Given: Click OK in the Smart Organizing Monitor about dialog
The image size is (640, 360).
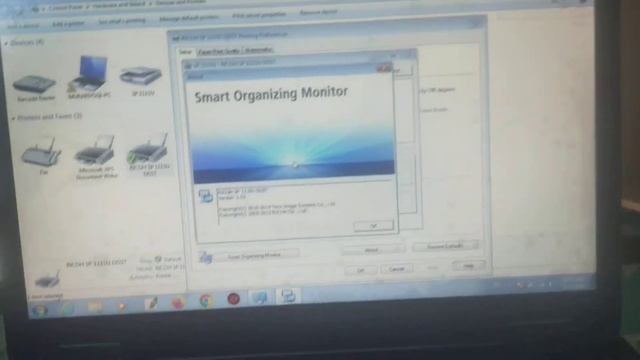Looking at the screenshot, I should point(373,225).
